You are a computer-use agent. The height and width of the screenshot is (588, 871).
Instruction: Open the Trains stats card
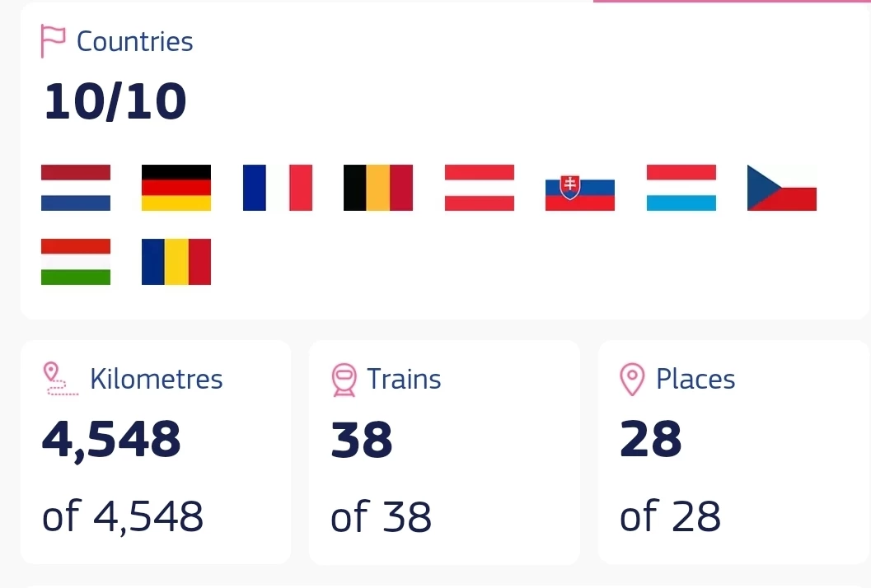point(444,452)
